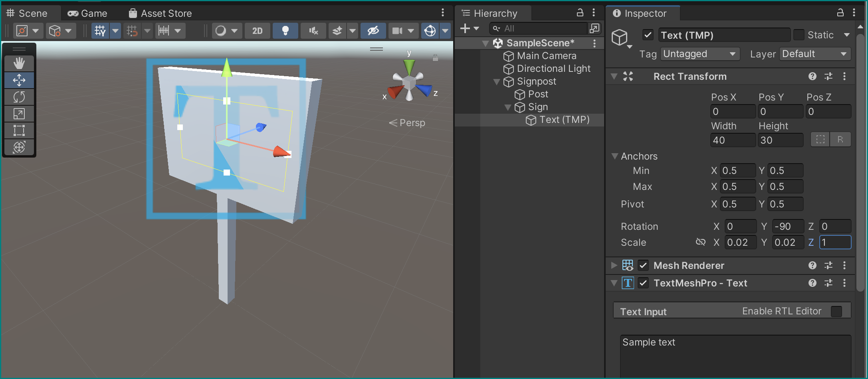Select Directional Light in Hierarchy
868x379 pixels.
(x=553, y=69)
